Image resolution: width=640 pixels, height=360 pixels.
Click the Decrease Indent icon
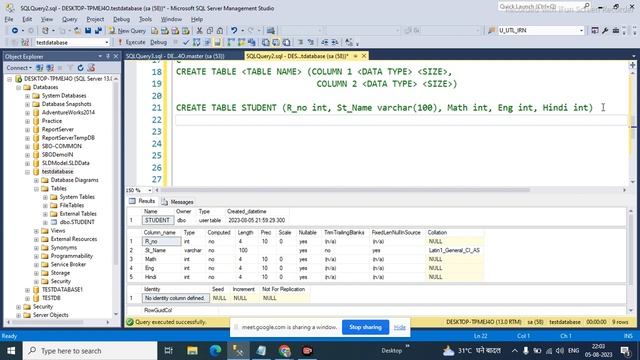(x=324, y=42)
